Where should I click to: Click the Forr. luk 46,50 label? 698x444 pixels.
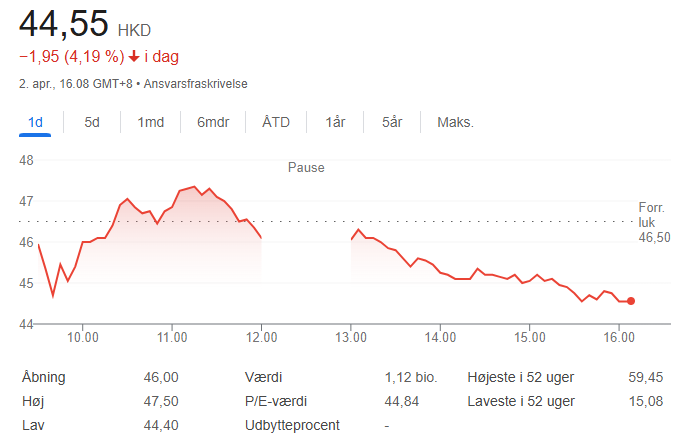pyautogui.click(x=654, y=222)
